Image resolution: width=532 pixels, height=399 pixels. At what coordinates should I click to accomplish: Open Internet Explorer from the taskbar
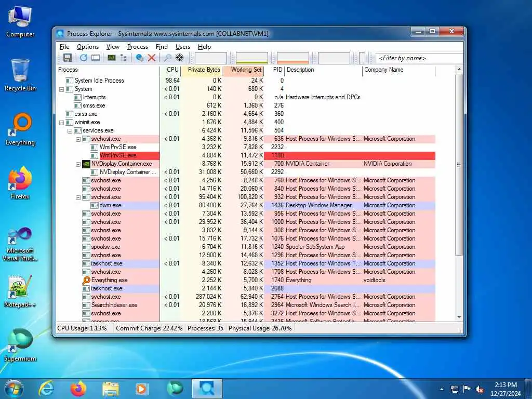[x=46, y=389]
